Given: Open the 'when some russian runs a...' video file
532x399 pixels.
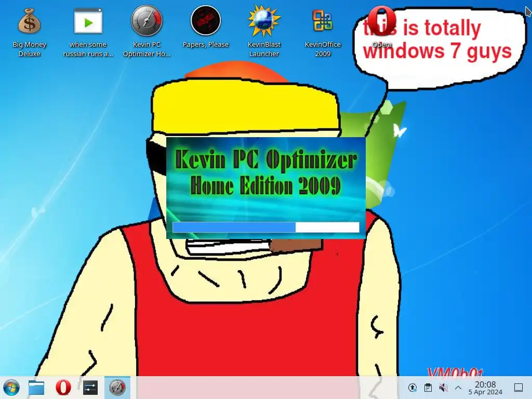Looking at the screenshot, I should point(88,32).
